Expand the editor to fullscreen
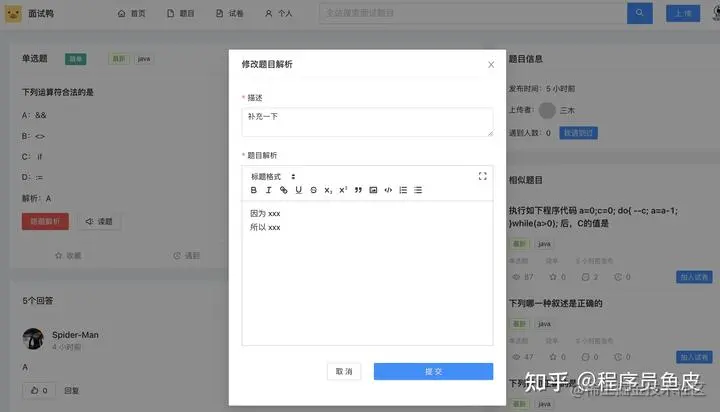This screenshot has width=720, height=412. tap(482, 176)
